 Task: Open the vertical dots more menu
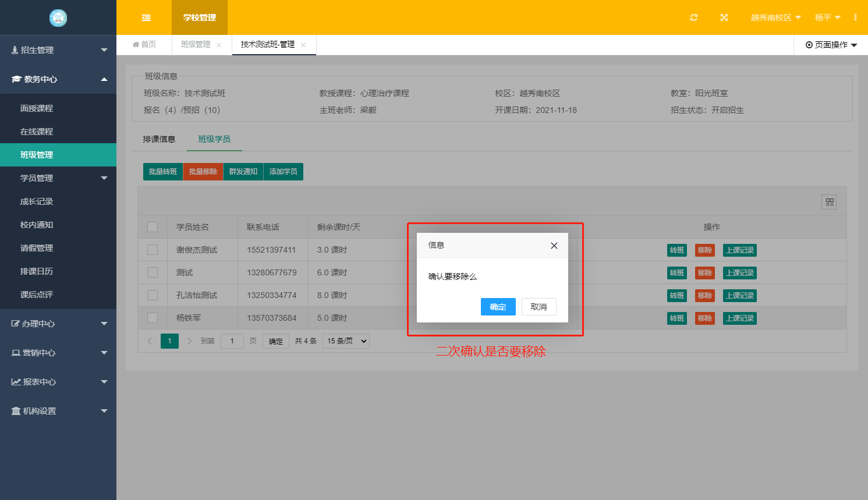tap(855, 17)
